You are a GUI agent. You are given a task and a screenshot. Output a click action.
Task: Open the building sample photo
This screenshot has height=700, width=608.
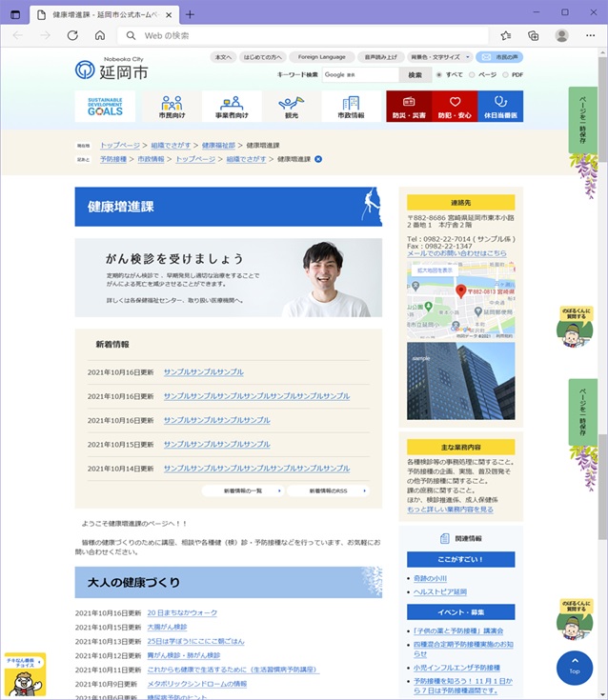460,381
